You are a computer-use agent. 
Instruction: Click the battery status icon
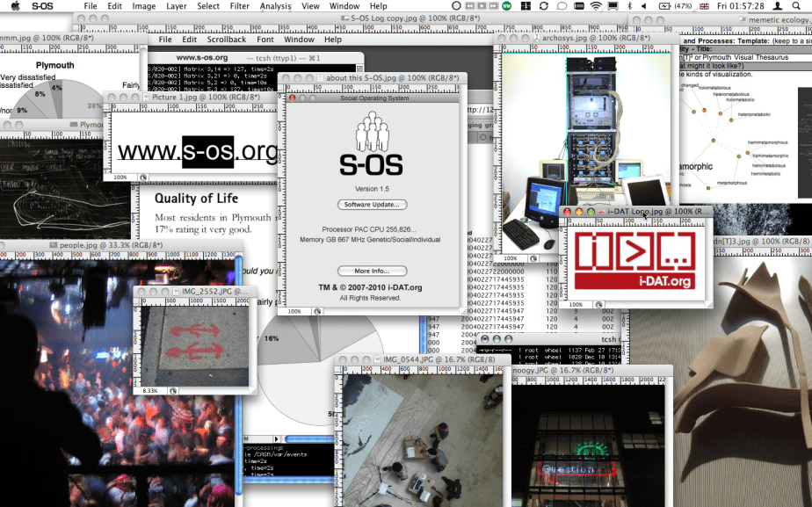[x=663, y=6]
